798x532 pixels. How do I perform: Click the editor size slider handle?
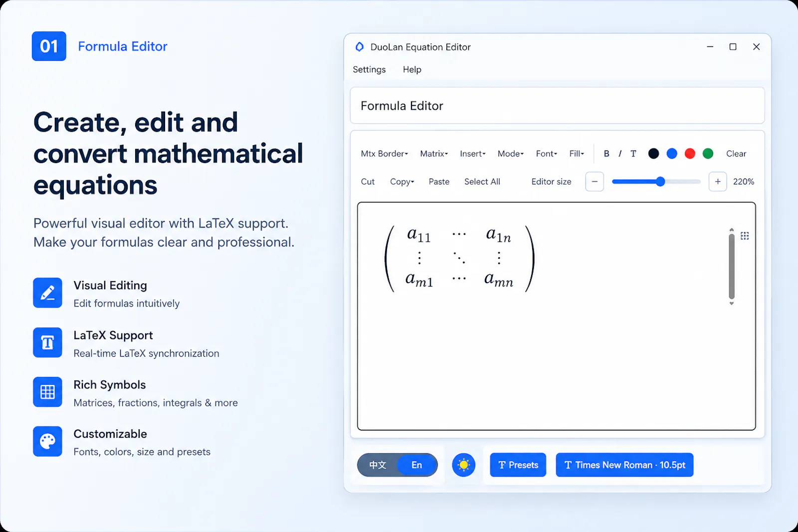[x=660, y=181]
